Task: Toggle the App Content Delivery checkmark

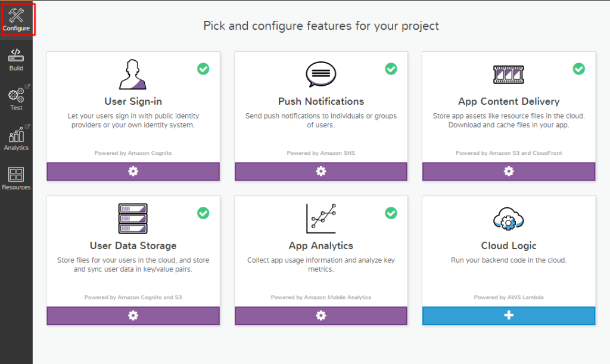Action: [x=578, y=69]
